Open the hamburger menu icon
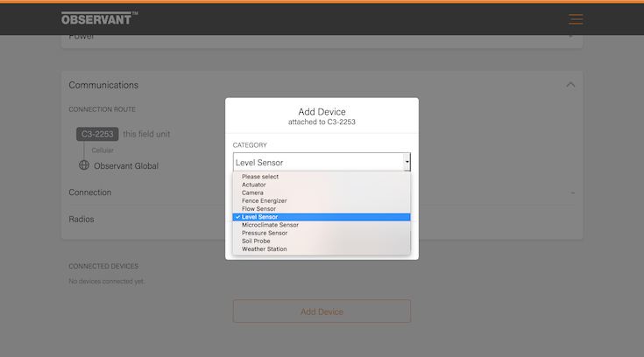644x357 pixels. 575,18
